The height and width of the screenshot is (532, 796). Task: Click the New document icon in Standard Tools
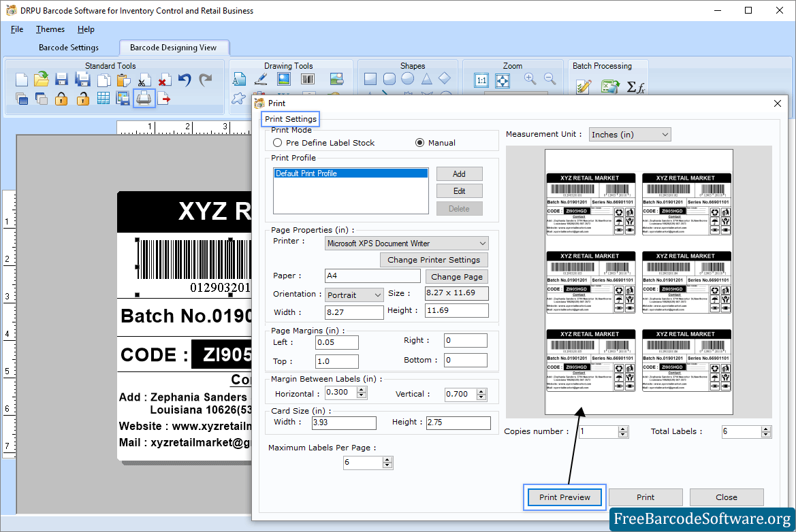click(21, 80)
